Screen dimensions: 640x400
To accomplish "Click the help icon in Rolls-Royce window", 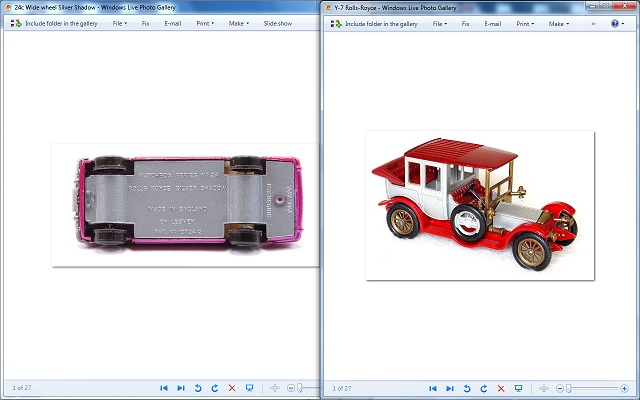I will (614, 23).
